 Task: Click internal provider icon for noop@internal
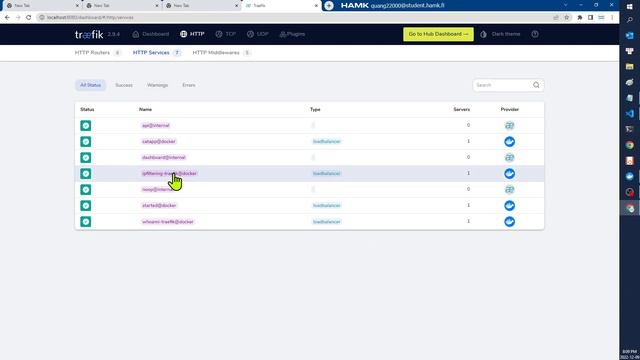pos(509,189)
